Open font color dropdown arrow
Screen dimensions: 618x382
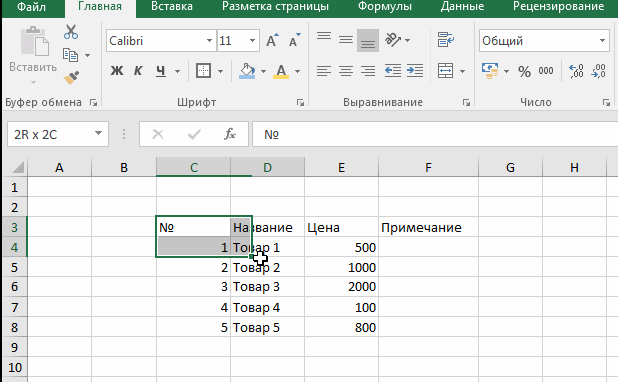(x=298, y=71)
